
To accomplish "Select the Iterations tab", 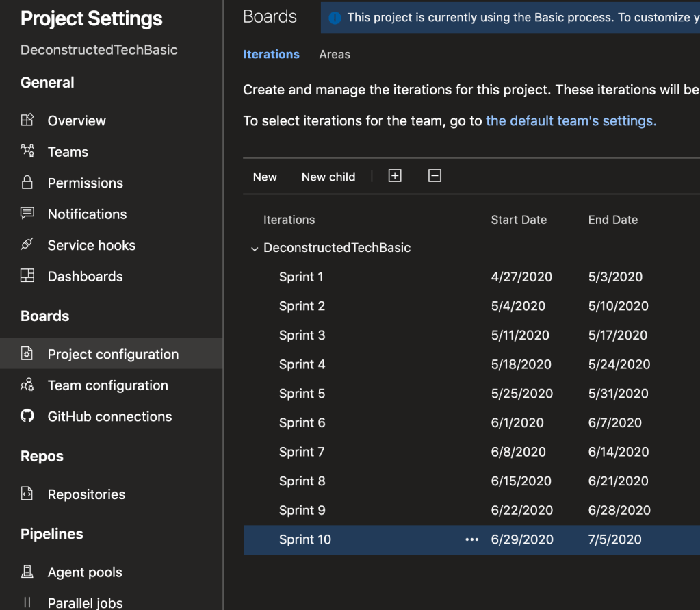I will [271, 55].
